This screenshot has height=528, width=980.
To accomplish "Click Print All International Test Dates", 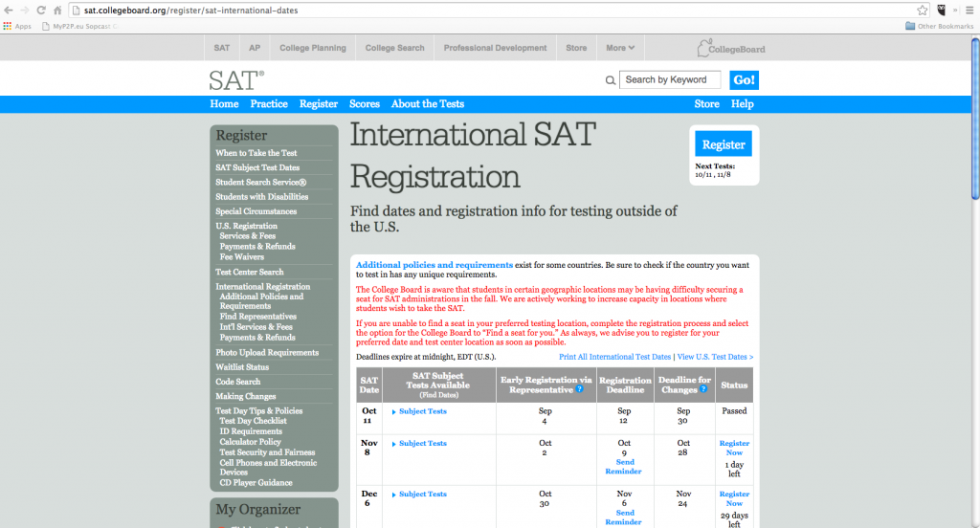I will 615,357.
